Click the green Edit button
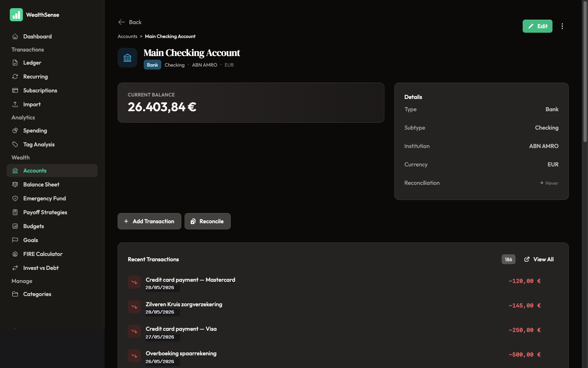 pos(537,26)
